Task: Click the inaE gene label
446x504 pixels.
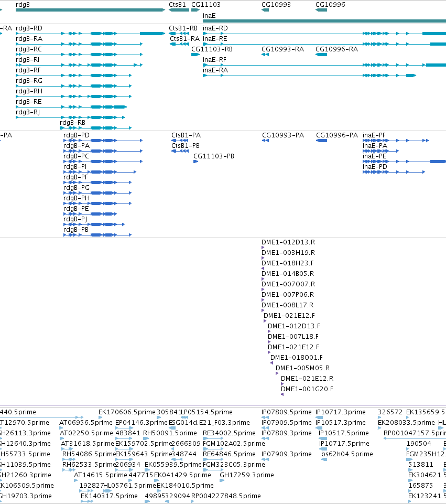Action: tap(209, 16)
